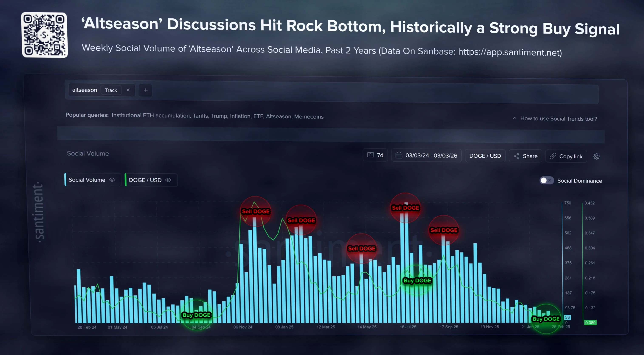Remove the altseason search term

(128, 90)
